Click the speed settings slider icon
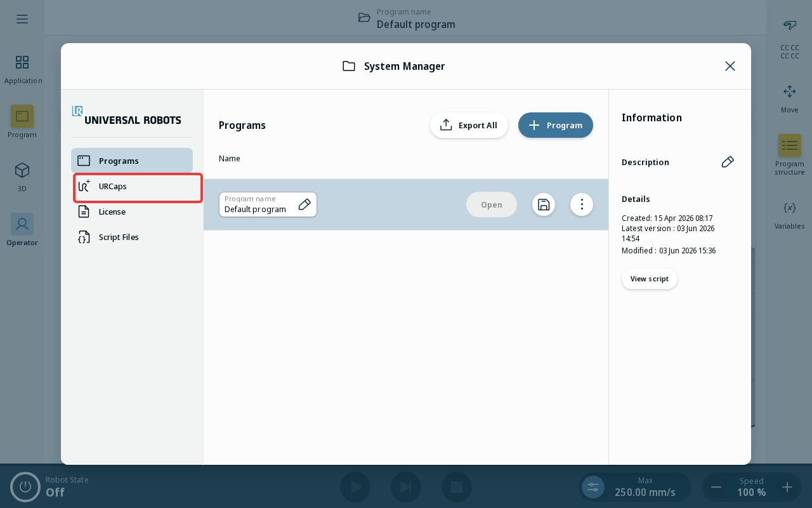The width and height of the screenshot is (812, 508). (593, 487)
